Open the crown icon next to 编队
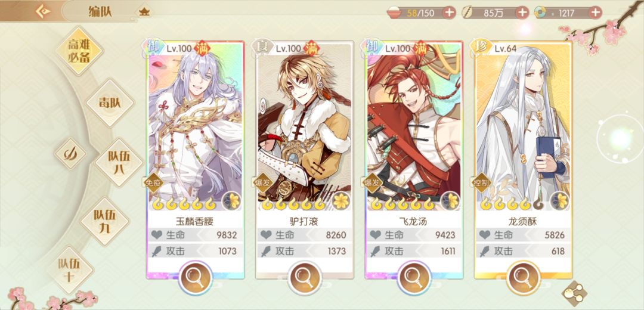 click(144, 11)
